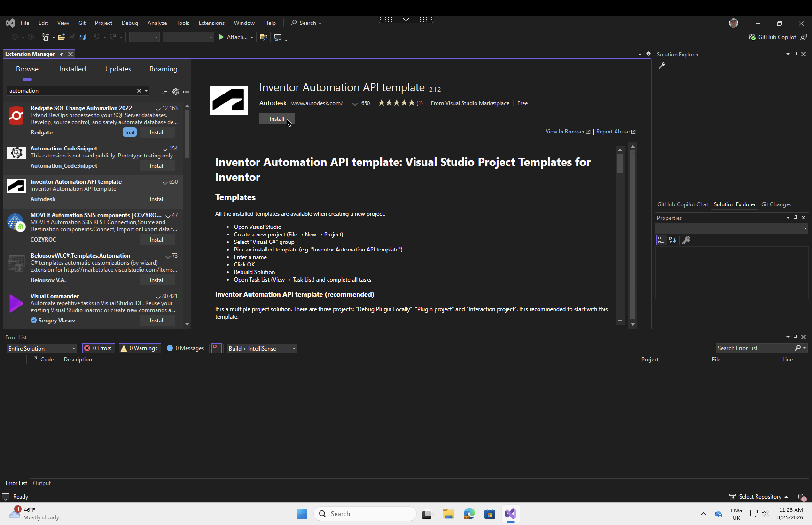Open the Extensions menu
812x525 pixels.
tap(212, 23)
